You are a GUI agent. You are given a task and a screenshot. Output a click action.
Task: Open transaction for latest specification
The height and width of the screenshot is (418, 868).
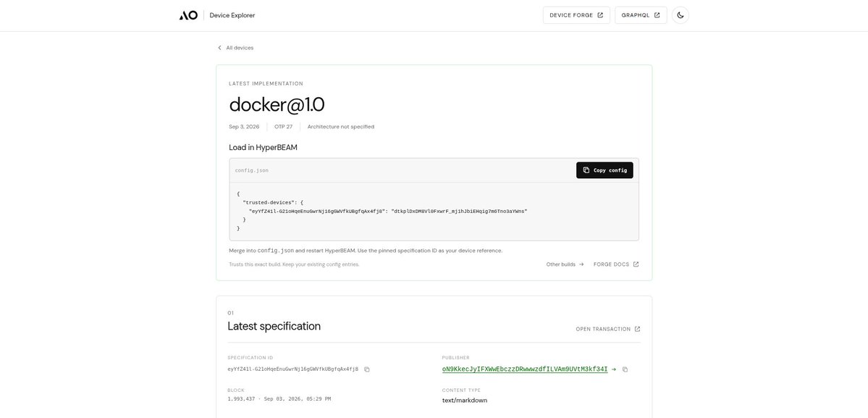608,329
